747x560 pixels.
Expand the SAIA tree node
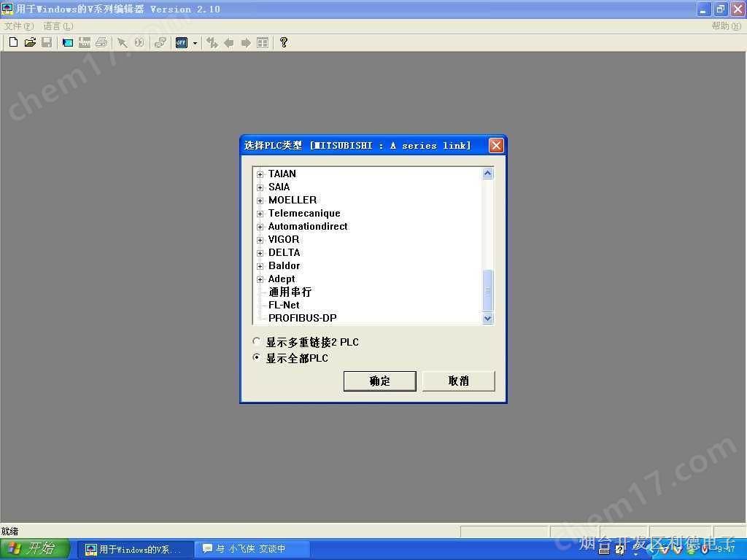260,187
